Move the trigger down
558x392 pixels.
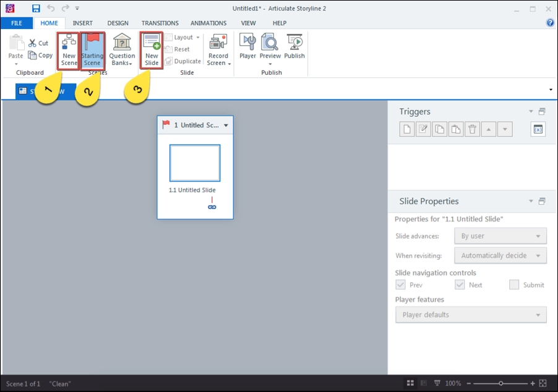505,129
